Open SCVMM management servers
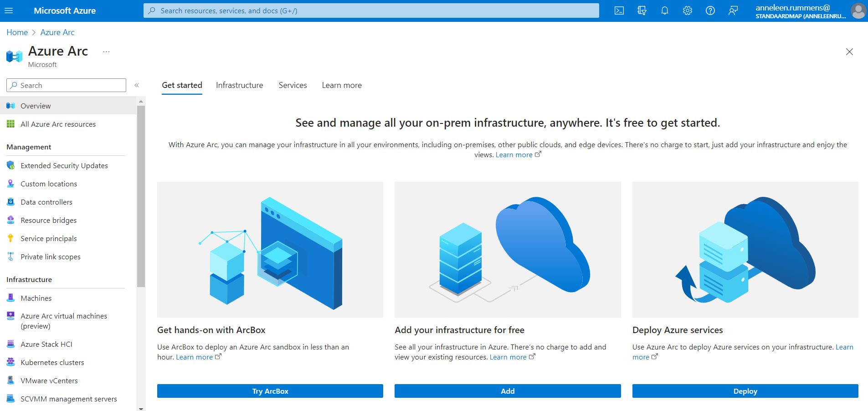The image size is (868, 411). [x=68, y=399]
